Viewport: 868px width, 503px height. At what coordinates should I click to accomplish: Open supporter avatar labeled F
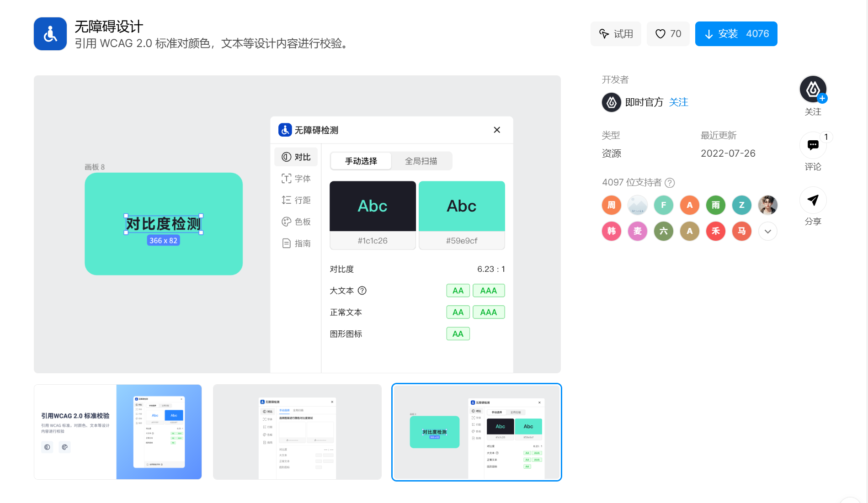[664, 205]
